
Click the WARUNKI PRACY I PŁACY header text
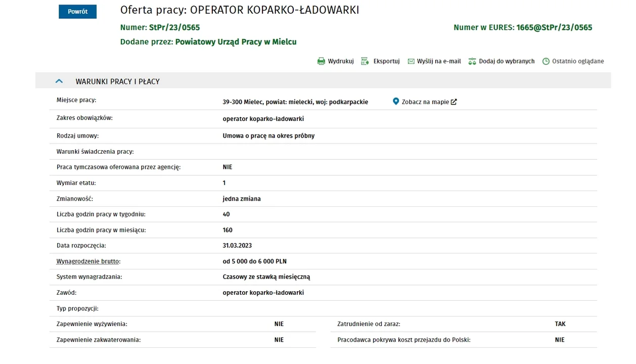tap(118, 81)
